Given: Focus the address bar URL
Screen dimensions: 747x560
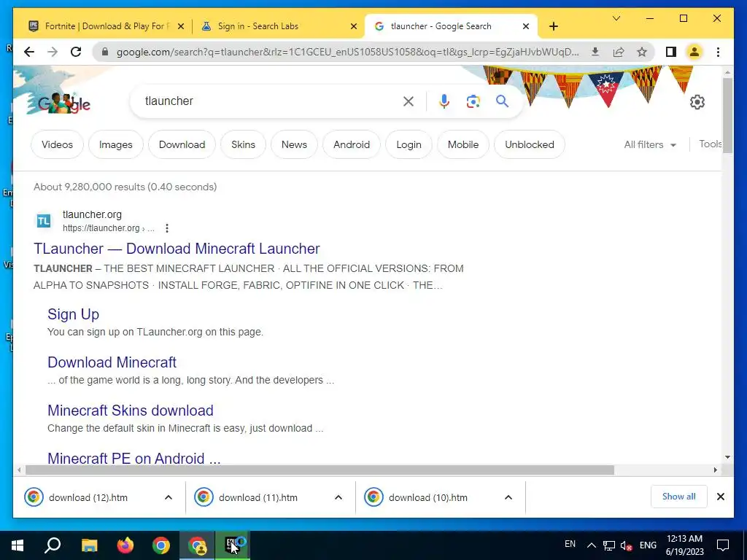Looking at the screenshot, I should (x=348, y=52).
